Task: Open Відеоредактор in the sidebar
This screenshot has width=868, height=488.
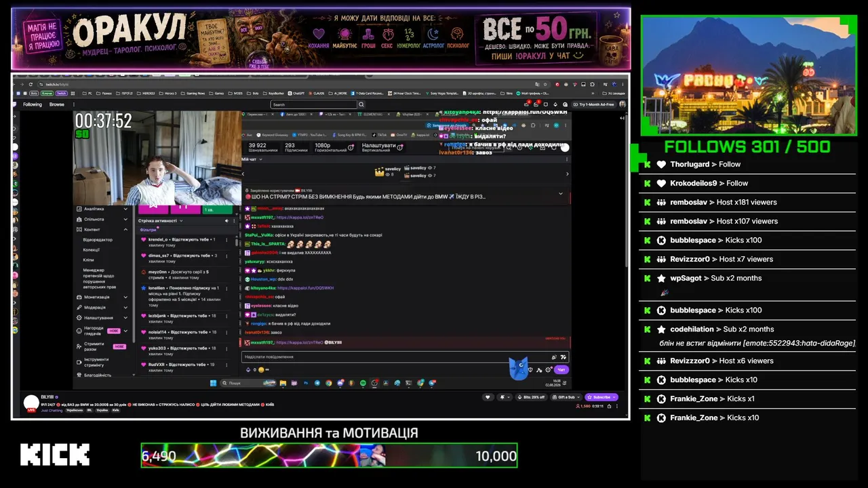Action: (x=98, y=240)
